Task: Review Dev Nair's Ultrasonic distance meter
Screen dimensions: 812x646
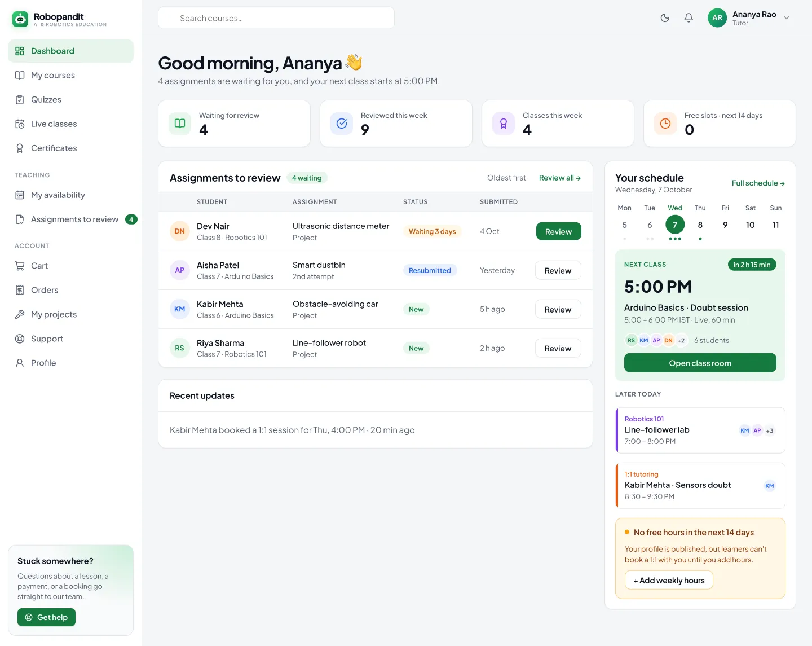Action: [x=559, y=231]
